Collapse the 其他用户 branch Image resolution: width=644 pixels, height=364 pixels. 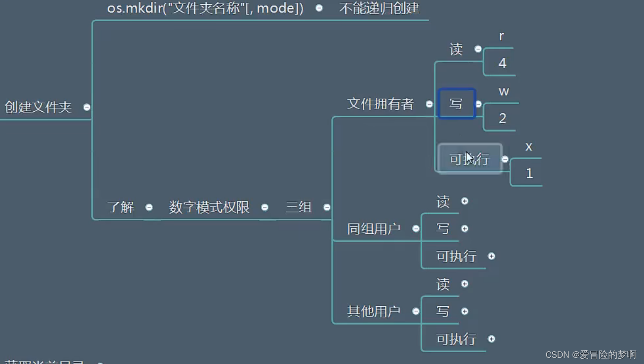(416, 311)
